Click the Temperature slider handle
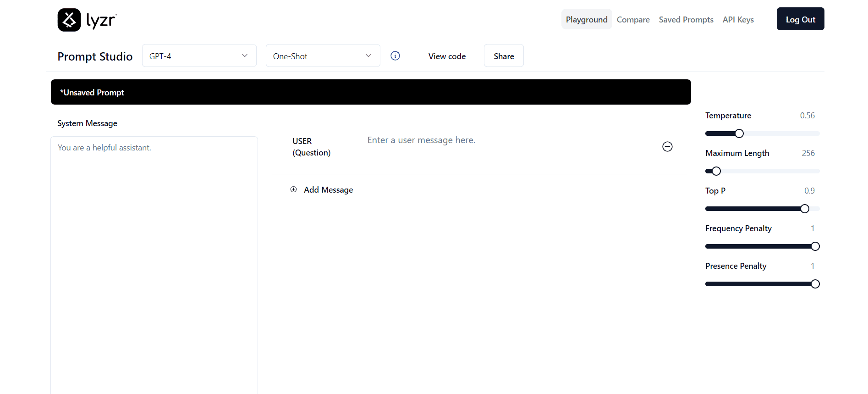868x394 pixels. (739, 133)
